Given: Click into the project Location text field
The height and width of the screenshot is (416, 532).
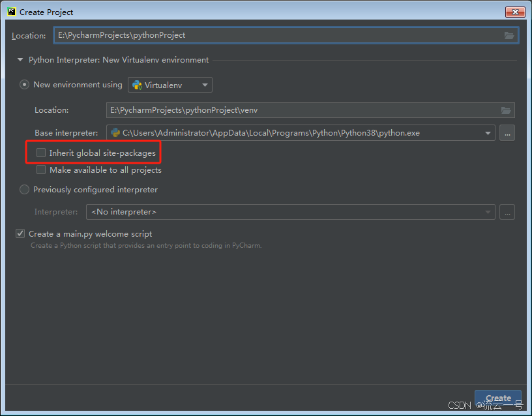Looking at the screenshot, I should point(286,35).
